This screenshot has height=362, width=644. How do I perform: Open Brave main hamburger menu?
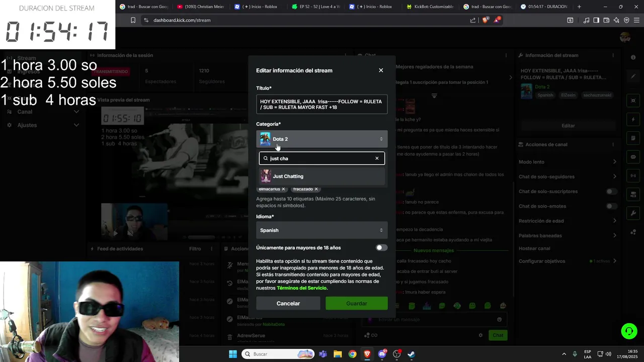click(636, 20)
